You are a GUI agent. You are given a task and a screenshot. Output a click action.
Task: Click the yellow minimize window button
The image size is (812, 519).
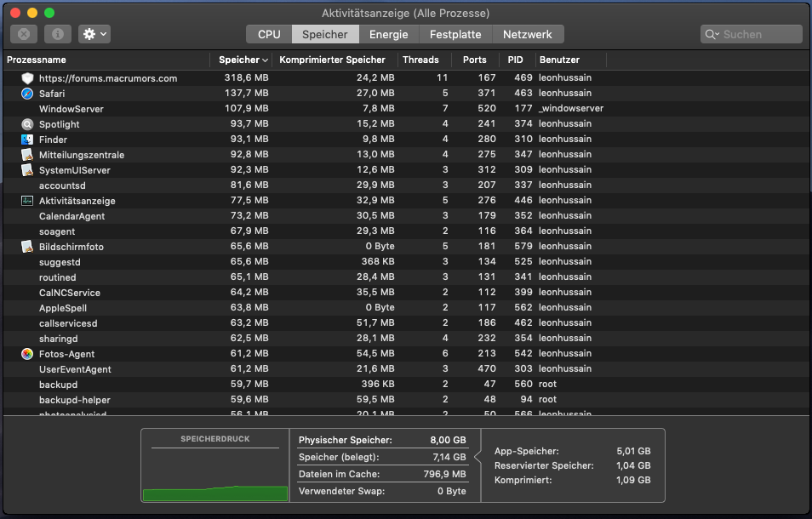click(x=32, y=13)
